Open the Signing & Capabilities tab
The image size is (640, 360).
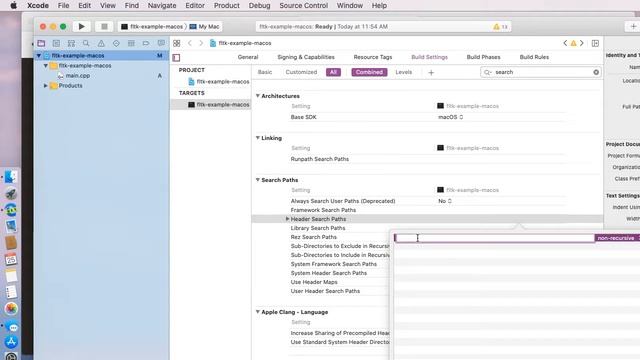tap(306, 57)
